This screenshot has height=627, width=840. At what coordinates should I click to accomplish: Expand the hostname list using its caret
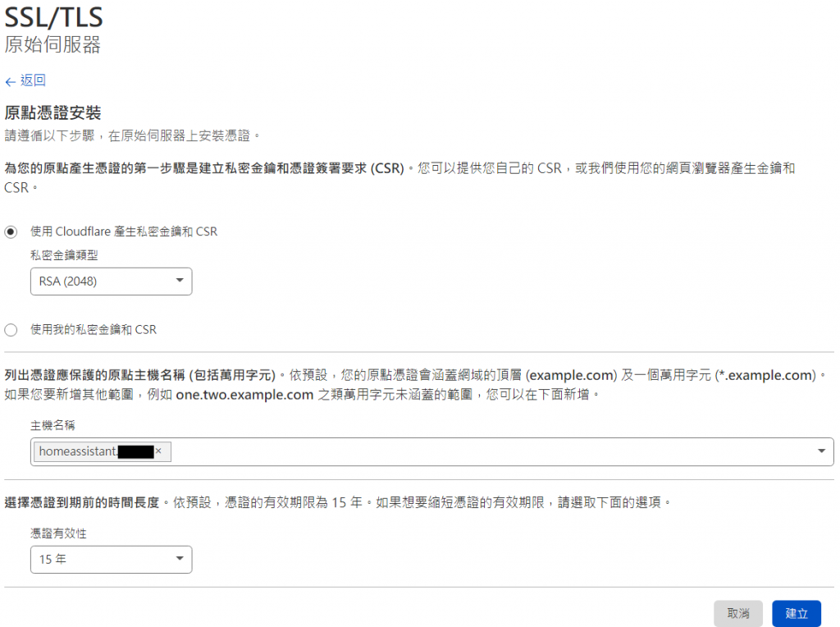point(821,451)
